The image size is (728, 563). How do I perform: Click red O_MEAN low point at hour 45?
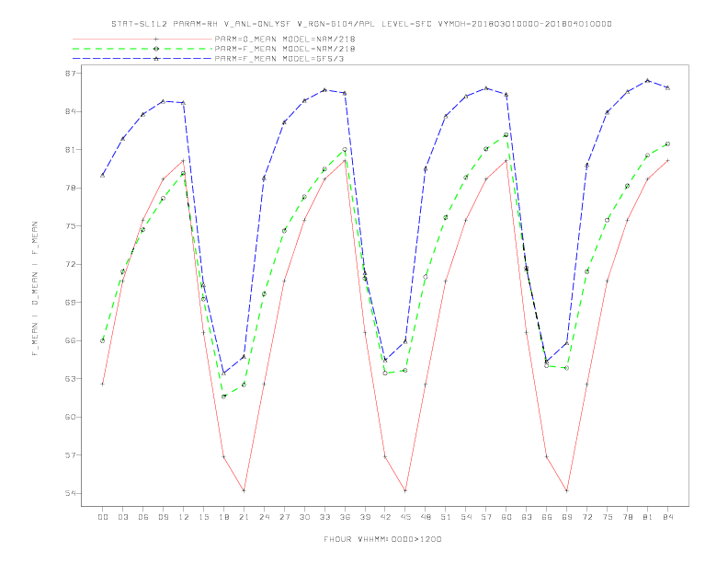[405, 490]
